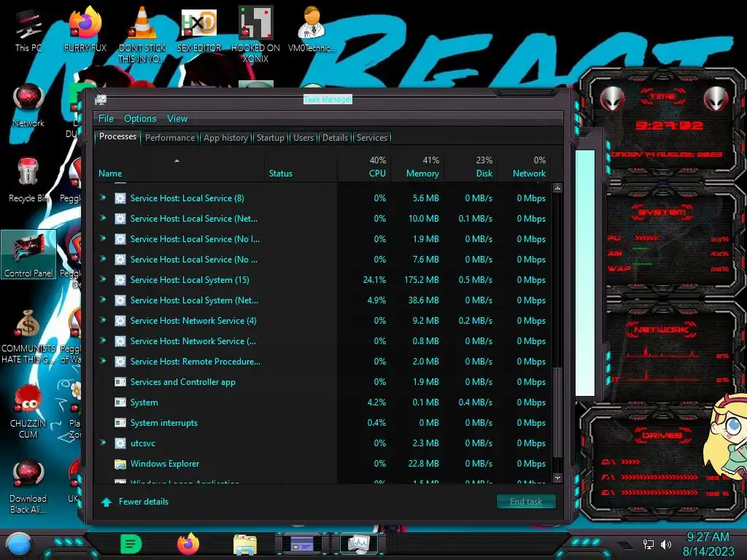Expand Service Host: Local Service (Net... row
This screenshot has width=747, height=560.
[103, 217]
